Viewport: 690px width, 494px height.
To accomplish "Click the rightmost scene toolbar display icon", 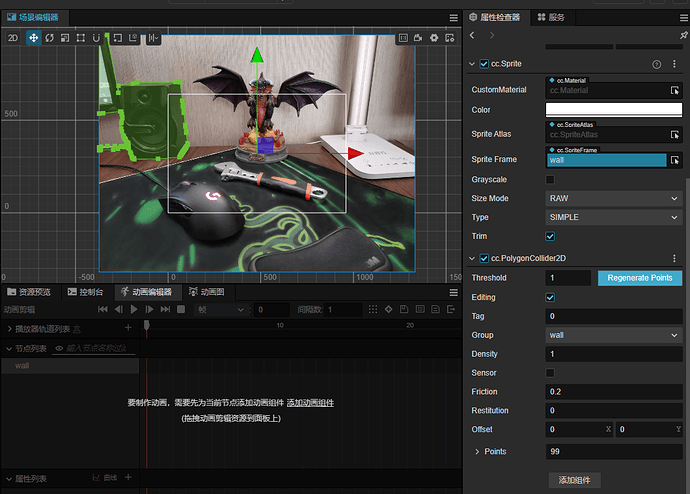I will [x=450, y=38].
